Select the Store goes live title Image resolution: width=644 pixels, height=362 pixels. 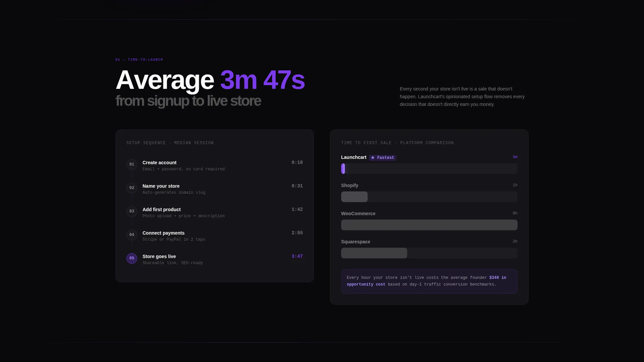point(159,256)
